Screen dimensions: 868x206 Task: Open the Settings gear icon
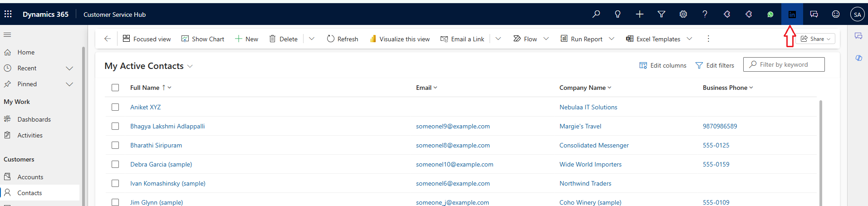click(683, 15)
